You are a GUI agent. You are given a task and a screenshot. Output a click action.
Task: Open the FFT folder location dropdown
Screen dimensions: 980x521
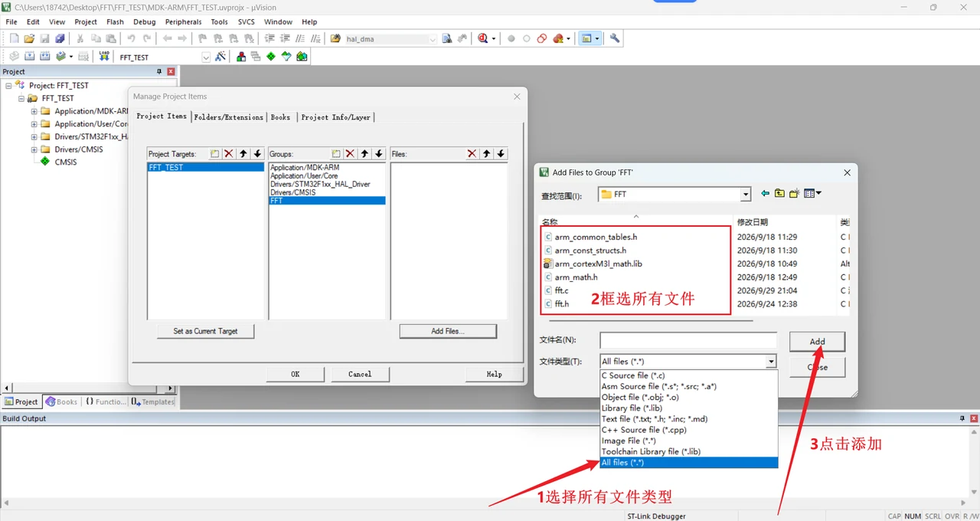point(745,195)
